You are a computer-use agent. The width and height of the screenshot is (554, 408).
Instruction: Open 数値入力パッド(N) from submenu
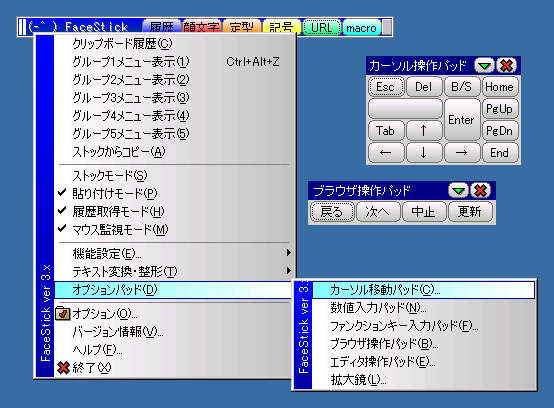point(424,308)
